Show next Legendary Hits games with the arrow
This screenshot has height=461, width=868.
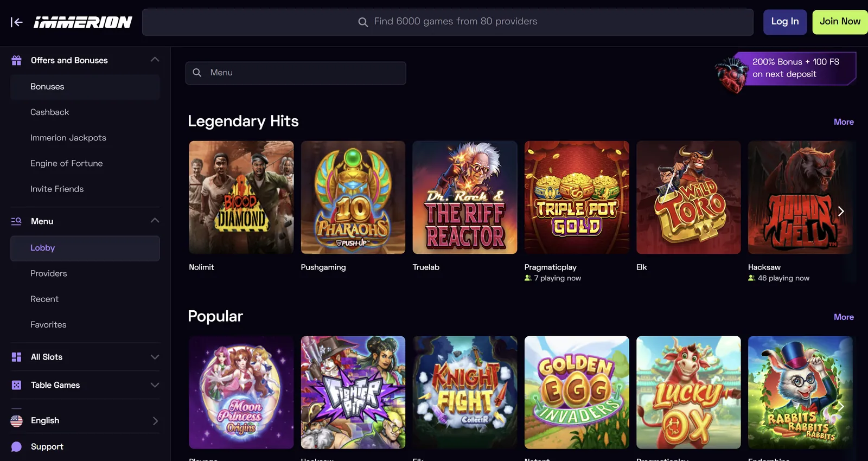pos(841,211)
